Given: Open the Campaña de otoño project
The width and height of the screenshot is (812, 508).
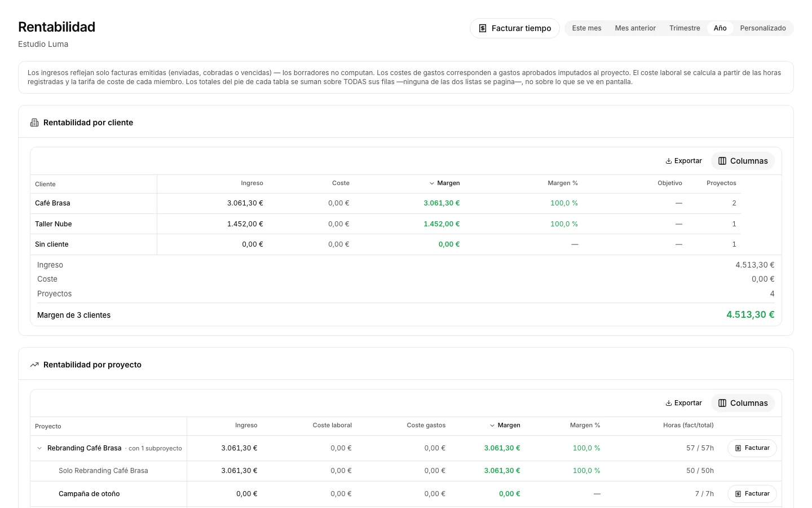Looking at the screenshot, I should tap(89, 494).
